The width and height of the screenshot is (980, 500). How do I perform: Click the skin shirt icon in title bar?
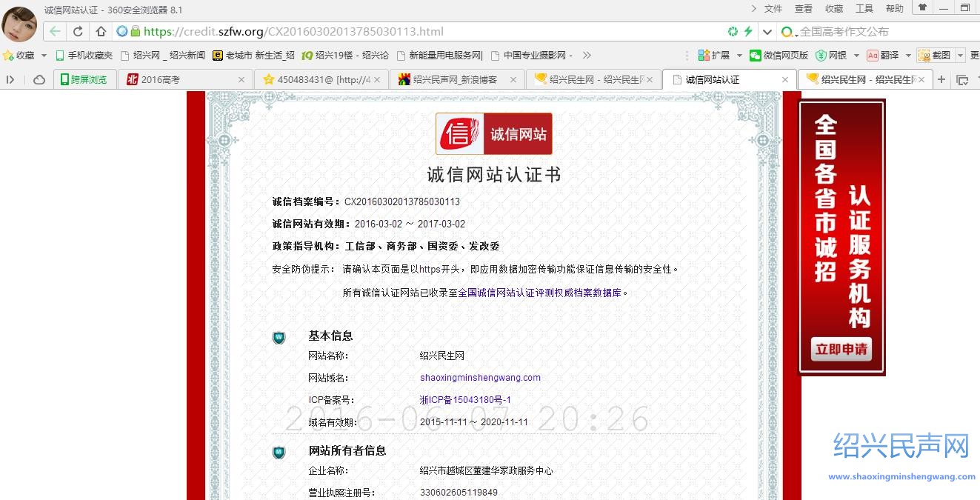[922, 7]
